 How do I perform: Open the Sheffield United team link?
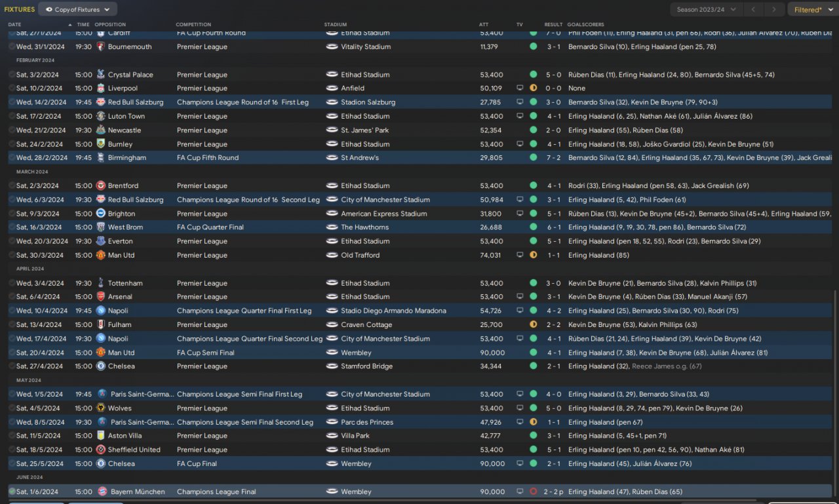click(134, 450)
